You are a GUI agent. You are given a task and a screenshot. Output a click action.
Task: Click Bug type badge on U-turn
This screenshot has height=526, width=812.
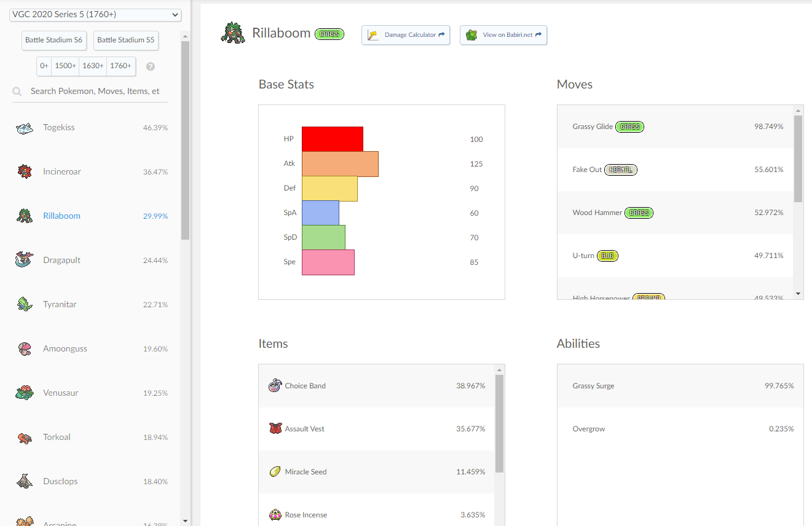pos(607,256)
